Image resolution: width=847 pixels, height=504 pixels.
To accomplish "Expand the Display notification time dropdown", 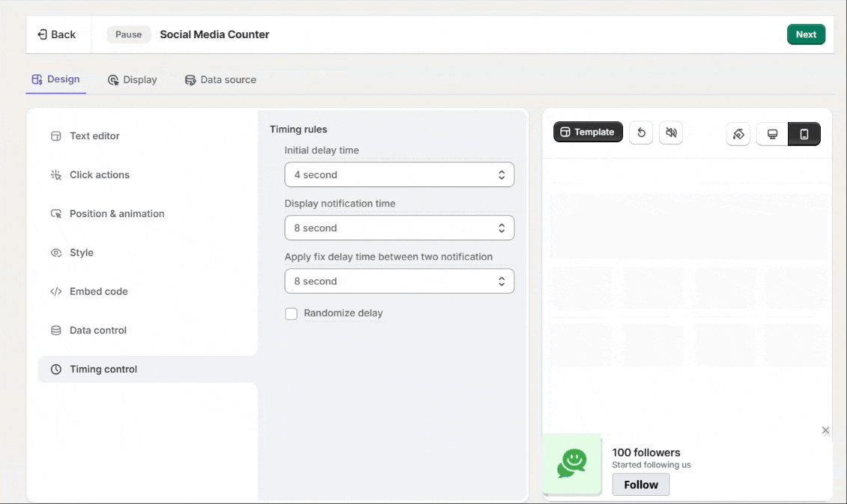I will point(399,228).
